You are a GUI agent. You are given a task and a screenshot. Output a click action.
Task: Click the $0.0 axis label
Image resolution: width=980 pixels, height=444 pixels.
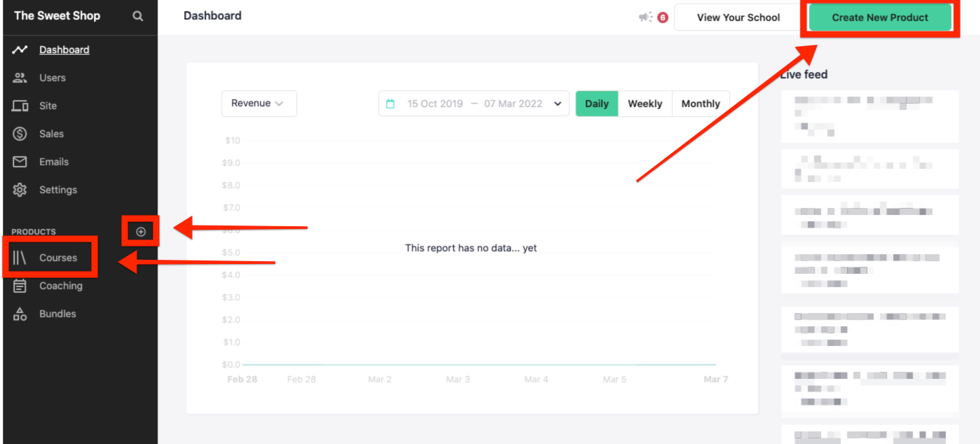click(x=233, y=365)
